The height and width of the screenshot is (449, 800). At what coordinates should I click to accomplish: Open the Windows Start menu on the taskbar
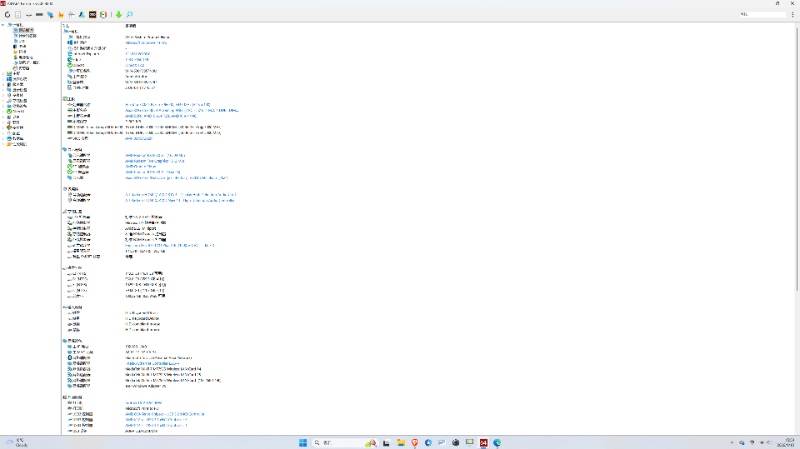click(302, 441)
